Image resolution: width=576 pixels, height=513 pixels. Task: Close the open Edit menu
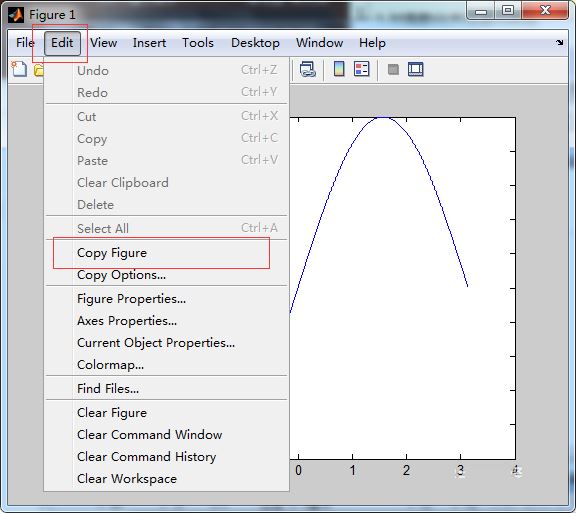point(62,43)
